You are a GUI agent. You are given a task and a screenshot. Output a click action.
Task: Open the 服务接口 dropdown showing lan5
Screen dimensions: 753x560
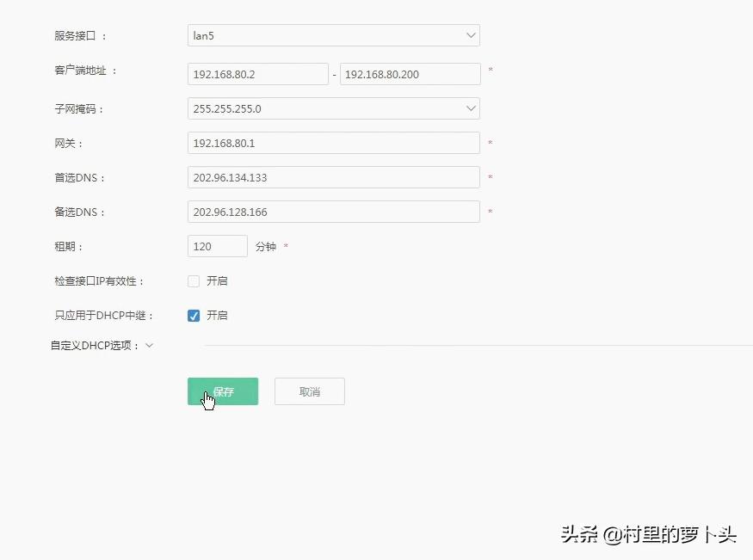(333, 35)
